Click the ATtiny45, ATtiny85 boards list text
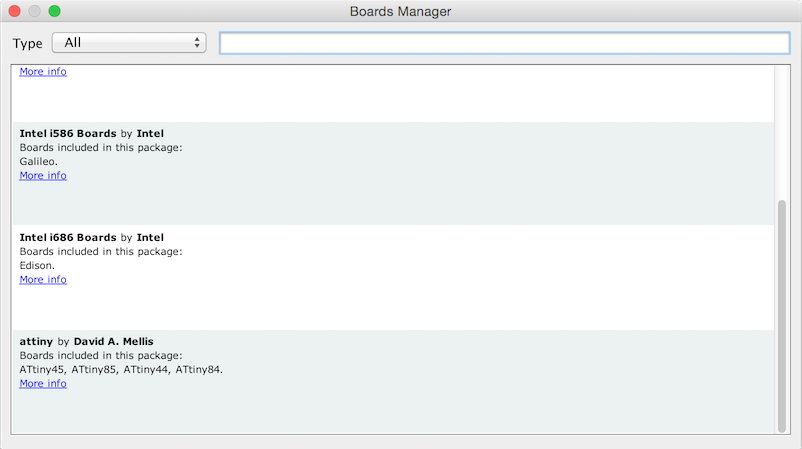Screen dimensions: 802x449 pyautogui.click(x=121, y=369)
